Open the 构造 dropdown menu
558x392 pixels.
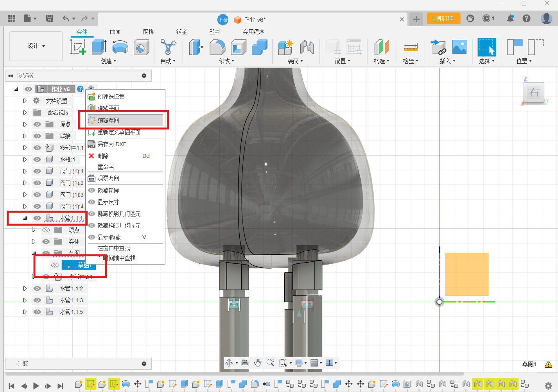point(382,61)
